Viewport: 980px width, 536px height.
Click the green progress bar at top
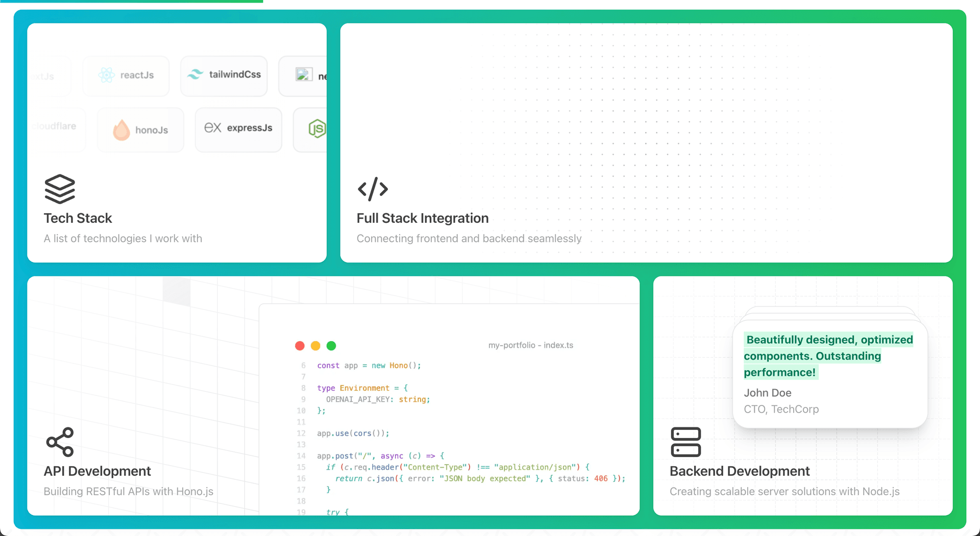pos(131,2)
